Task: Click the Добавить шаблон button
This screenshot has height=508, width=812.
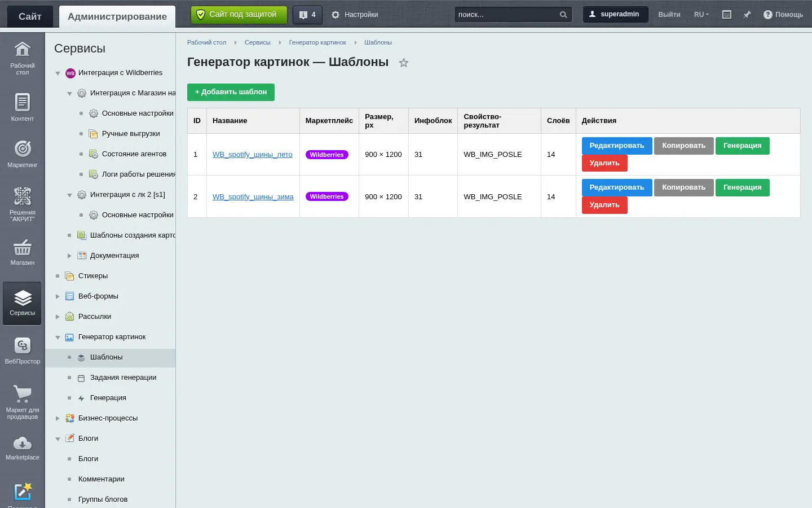Action: (231, 92)
